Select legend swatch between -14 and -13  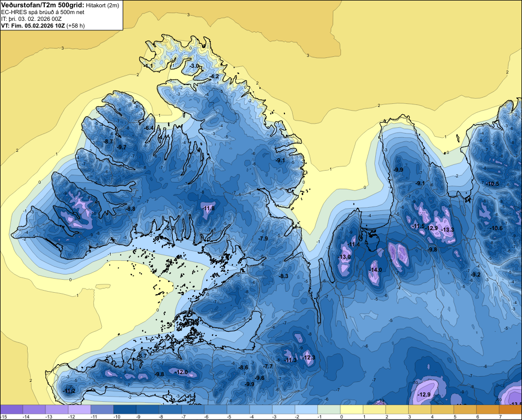[34, 409]
